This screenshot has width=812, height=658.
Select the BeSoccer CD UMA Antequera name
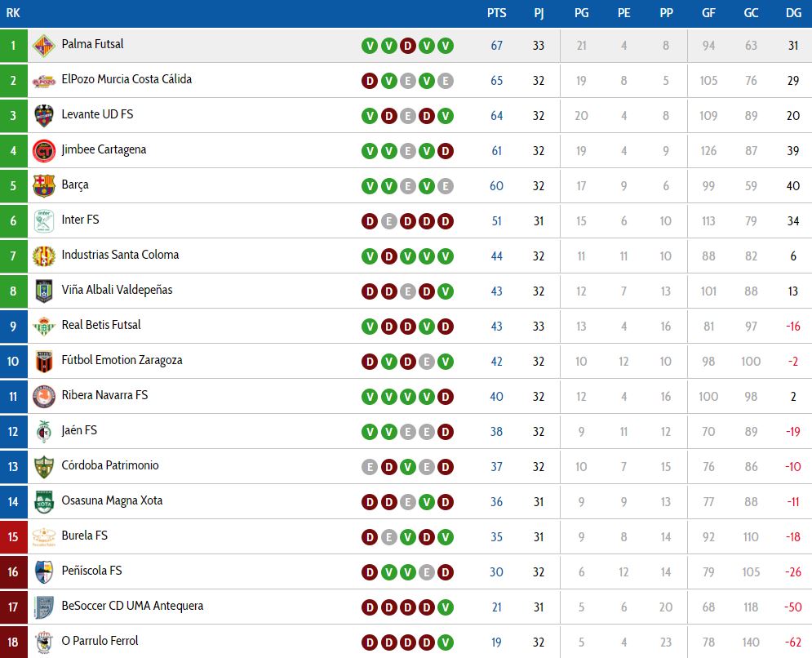(x=132, y=606)
